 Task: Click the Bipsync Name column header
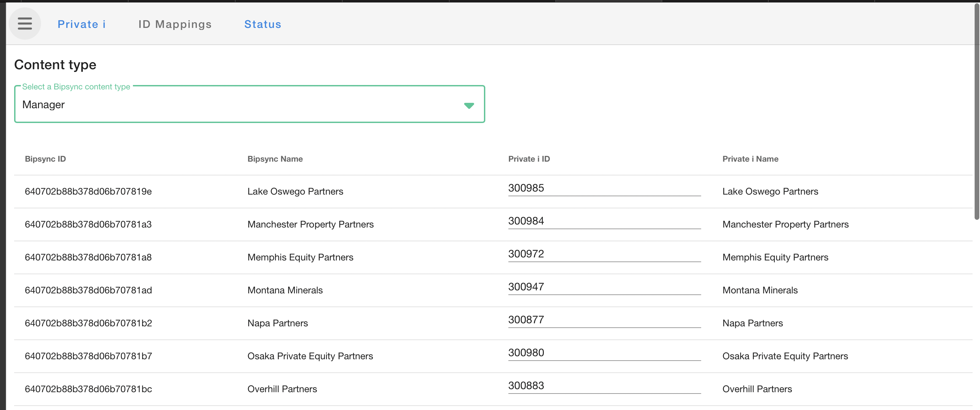click(275, 159)
